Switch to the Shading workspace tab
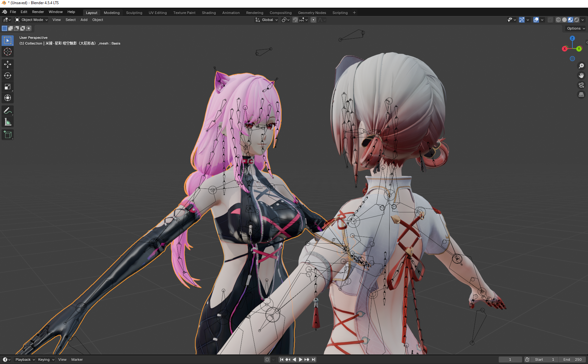The width and height of the screenshot is (588, 364). [209, 13]
